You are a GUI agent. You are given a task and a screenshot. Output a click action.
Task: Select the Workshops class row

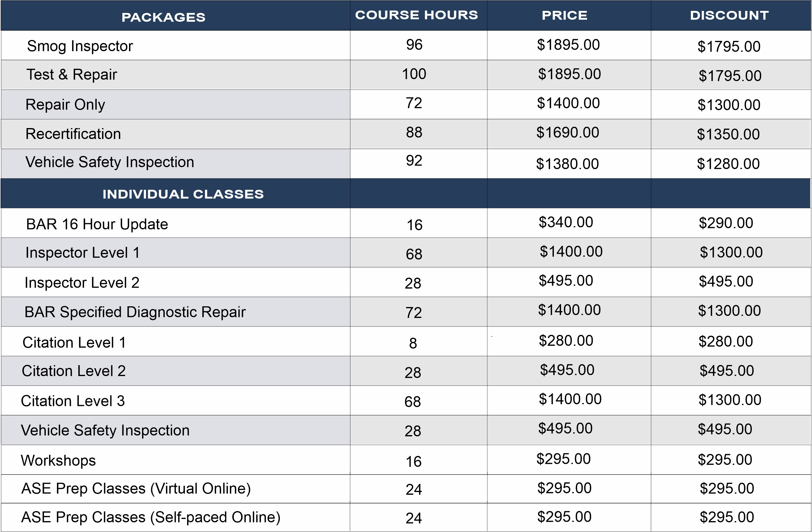tap(58, 460)
